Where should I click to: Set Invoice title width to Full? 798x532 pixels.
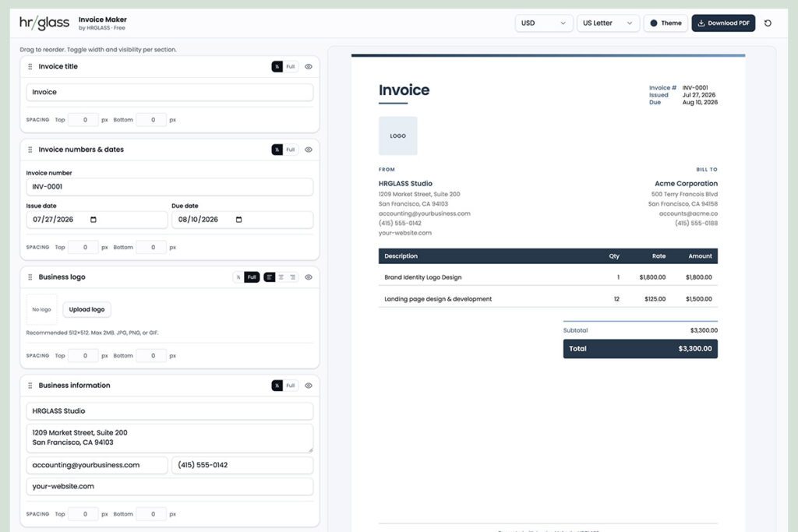pyautogui.click(x=290, y=67)
